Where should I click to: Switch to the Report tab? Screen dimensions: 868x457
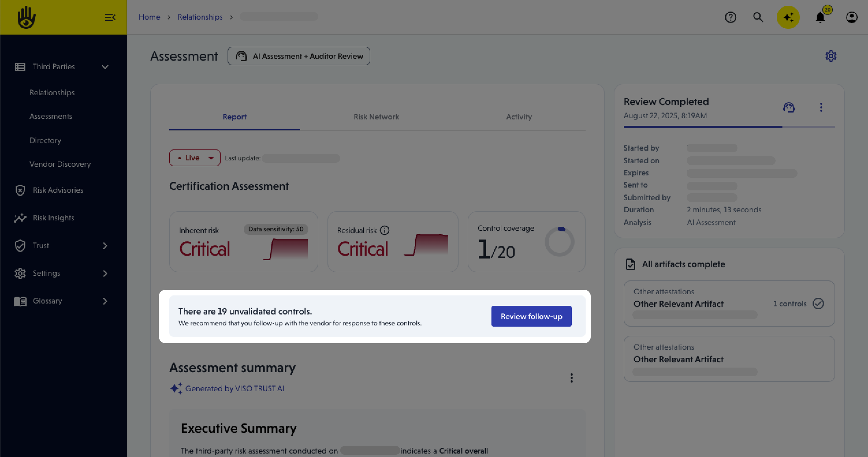pyautogui.click(x=234, y=117)
